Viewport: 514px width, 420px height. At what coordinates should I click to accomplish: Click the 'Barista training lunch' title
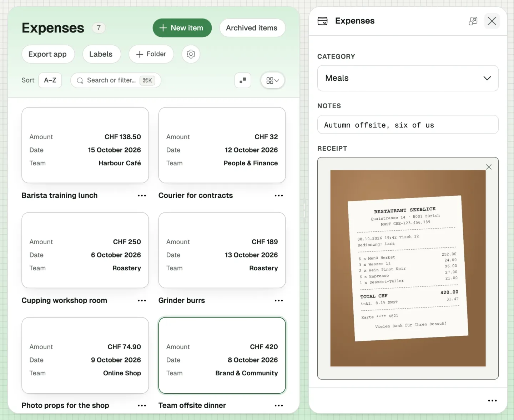tap(60, 196)
